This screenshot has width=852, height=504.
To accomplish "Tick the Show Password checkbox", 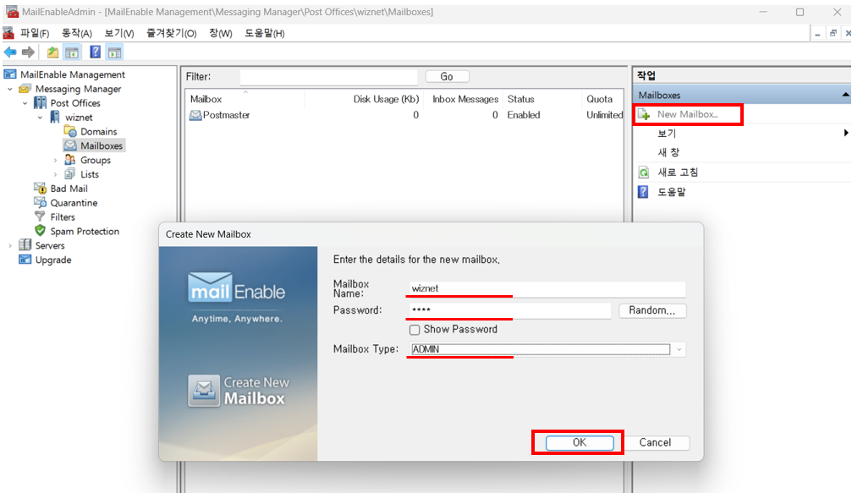I will (x=415, y=330).
